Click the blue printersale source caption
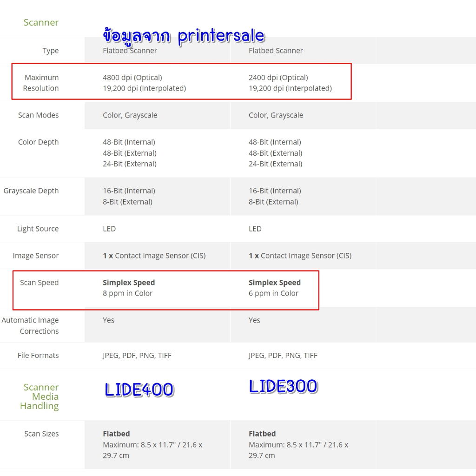The image size is (476, 476). tap(184, 36)
